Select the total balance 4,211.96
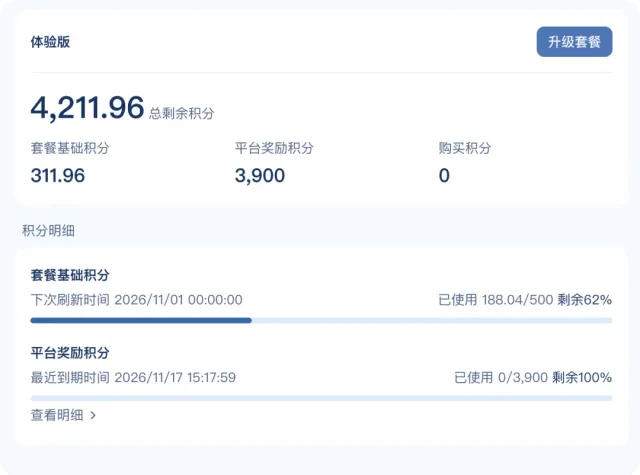 [x=87, y=108]
